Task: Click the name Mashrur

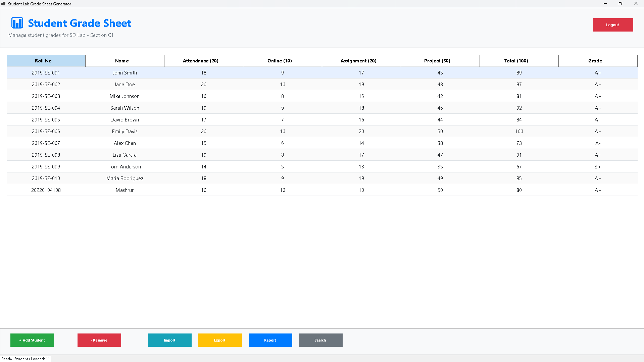Action: click(x=125, y=190)
